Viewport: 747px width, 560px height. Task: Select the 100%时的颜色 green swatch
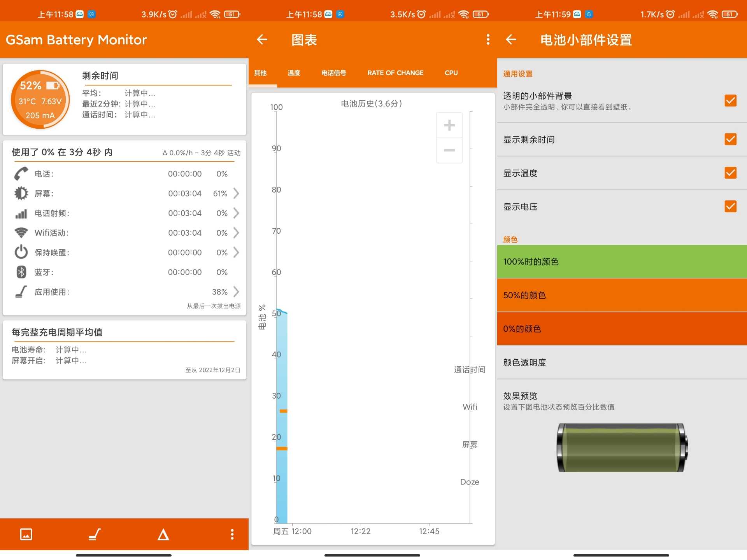pos(622,261)
